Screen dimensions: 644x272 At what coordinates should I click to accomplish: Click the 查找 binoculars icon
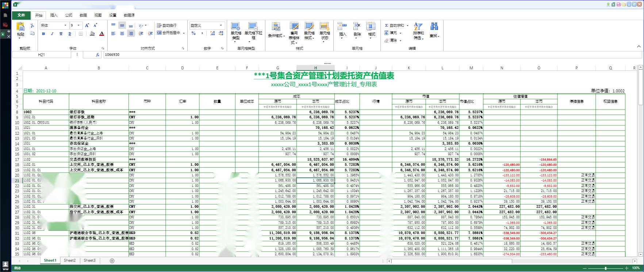click(434, 26)
